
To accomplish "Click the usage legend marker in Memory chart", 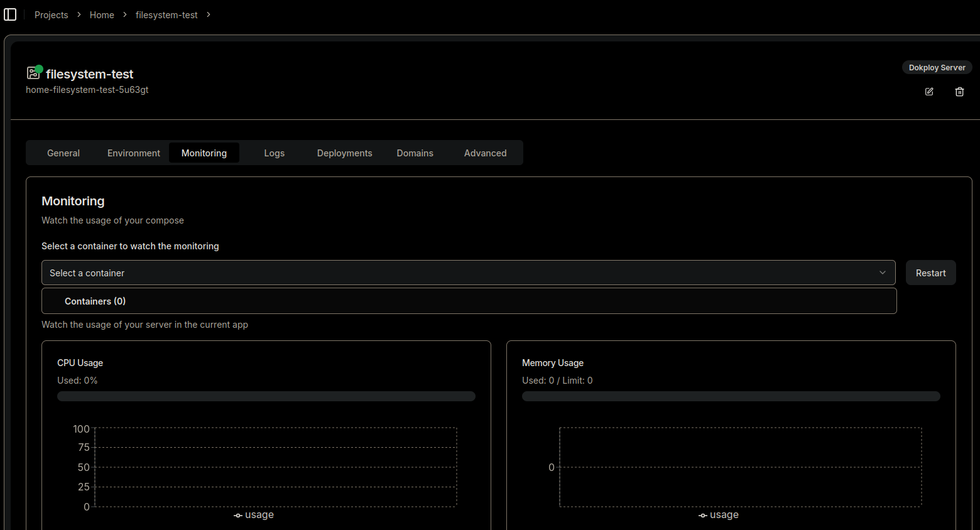I will coord(703,516).
